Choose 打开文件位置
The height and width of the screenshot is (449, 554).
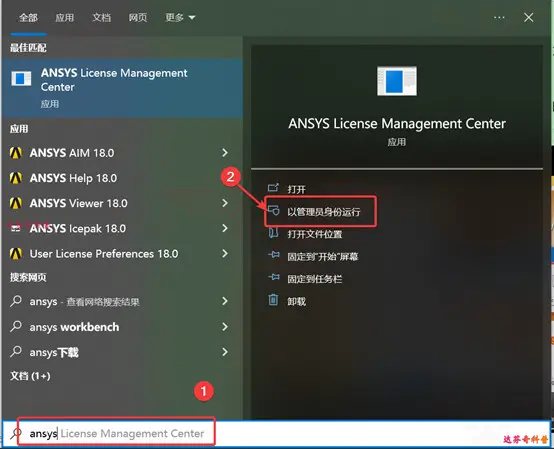[314, 234]
